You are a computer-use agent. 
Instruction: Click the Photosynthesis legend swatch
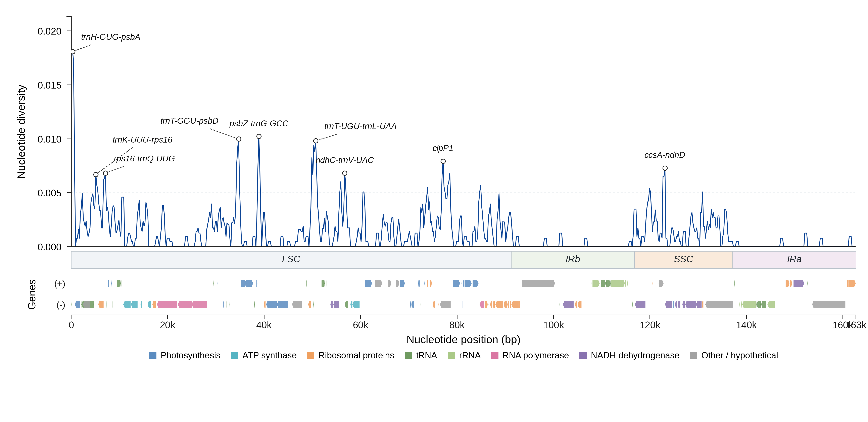tap(153, 355)
